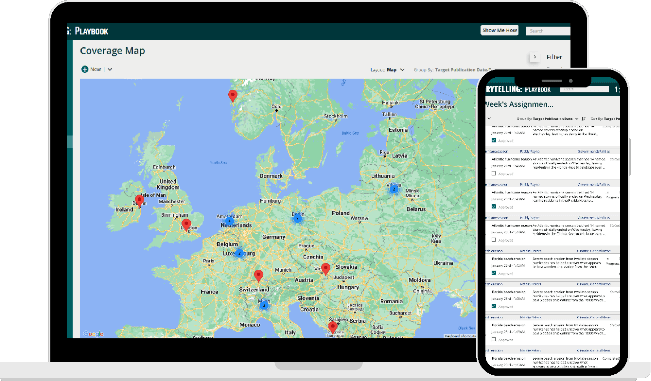Focus the search field on phone header

point(584,89)
